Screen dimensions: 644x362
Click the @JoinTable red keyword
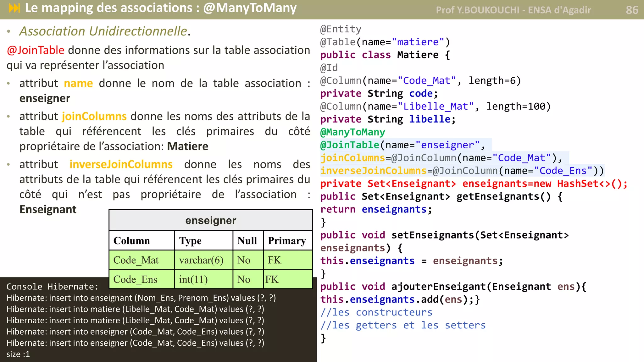pyautogui.click(x=36, y=50)
